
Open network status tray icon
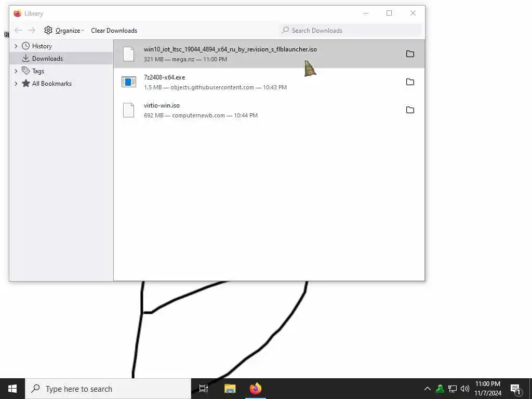pyautogui.click(x=453, y=389)
